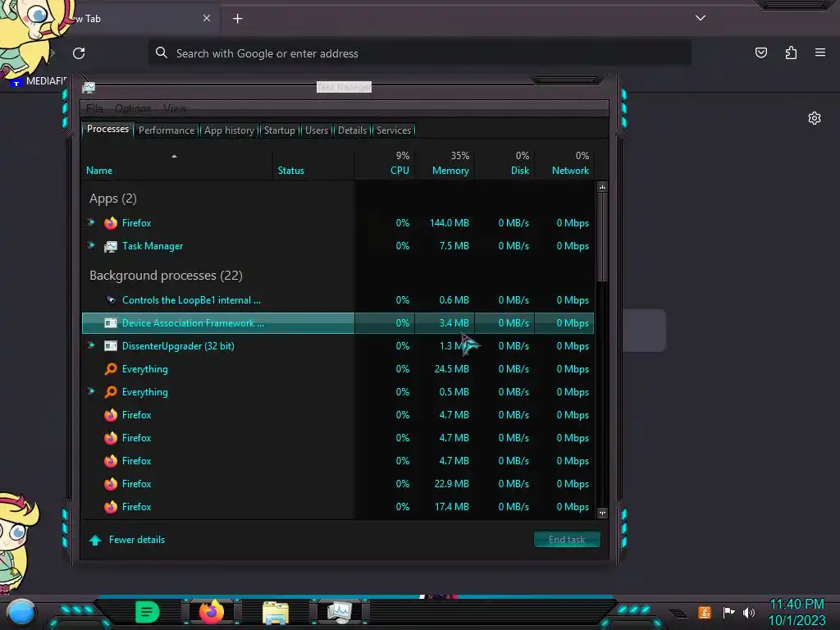840x630 pixels.
Task: Sort processes by Network column
Action: 564,164
